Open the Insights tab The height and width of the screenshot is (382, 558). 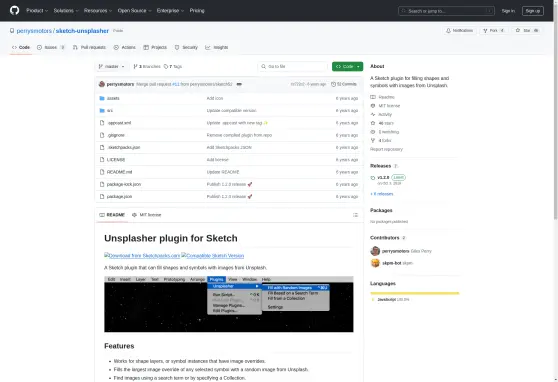point(217,47)
